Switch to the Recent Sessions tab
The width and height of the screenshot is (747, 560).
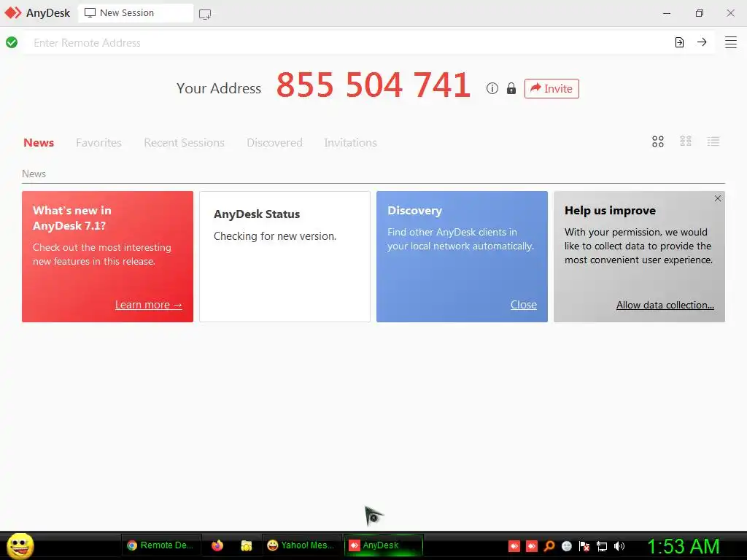point(184,142)
